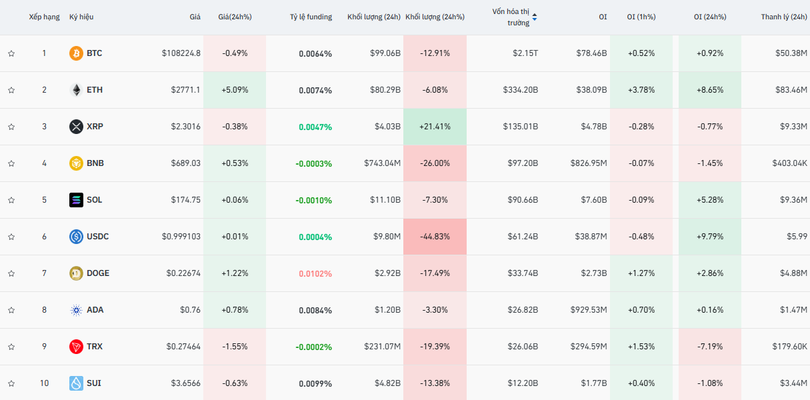Click the Ethereum coin icon
This screenshot has height=400, width=810.
tap(76, 90)
